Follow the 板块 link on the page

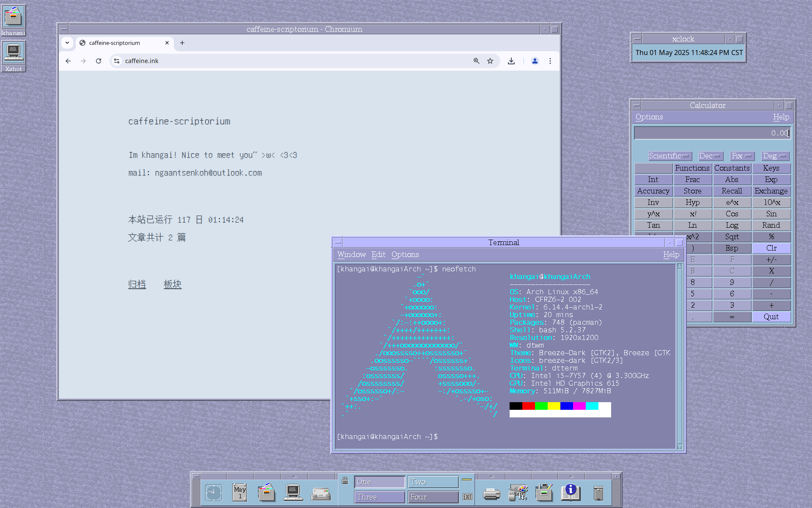pos(173,284)
